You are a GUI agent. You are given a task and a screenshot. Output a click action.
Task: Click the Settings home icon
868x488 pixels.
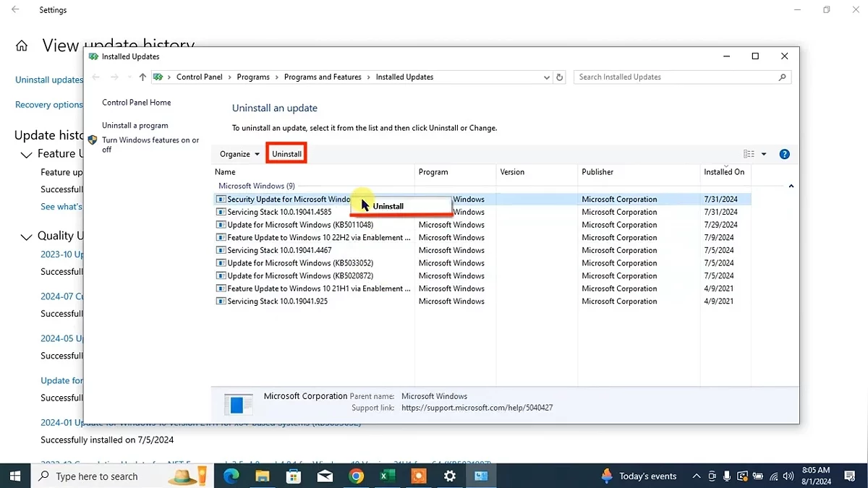22,46
